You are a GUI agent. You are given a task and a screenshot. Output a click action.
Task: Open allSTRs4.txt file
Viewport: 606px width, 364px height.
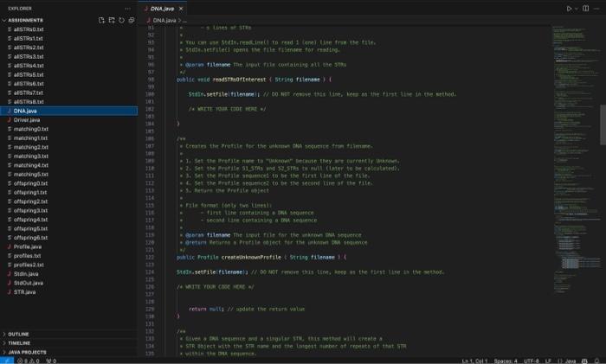(x=29, y=66)
